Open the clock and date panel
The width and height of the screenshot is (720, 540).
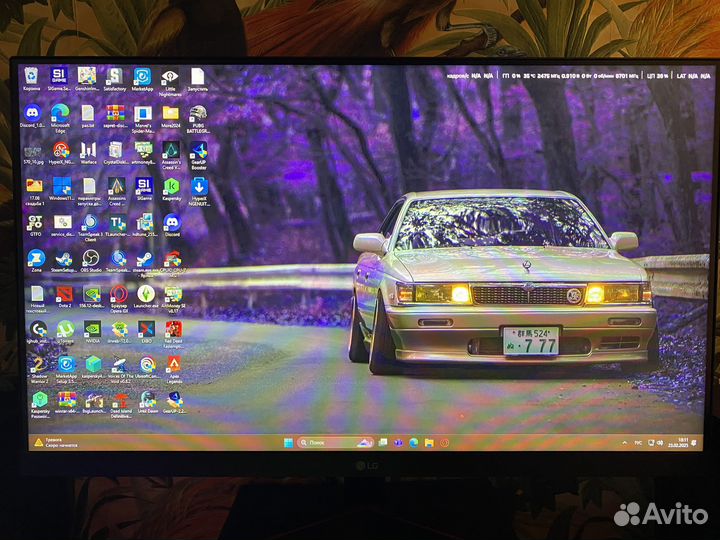pyautogui.click(x=681, y=441)
